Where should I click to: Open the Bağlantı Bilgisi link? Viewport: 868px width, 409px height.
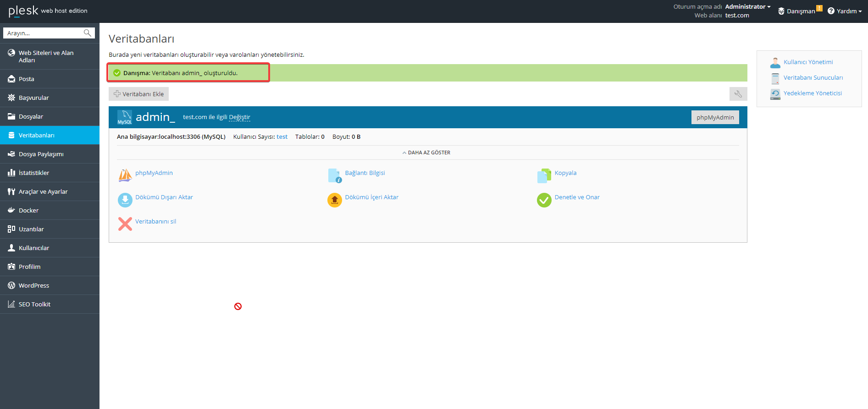pyautogui.click(x=365, y=173)
